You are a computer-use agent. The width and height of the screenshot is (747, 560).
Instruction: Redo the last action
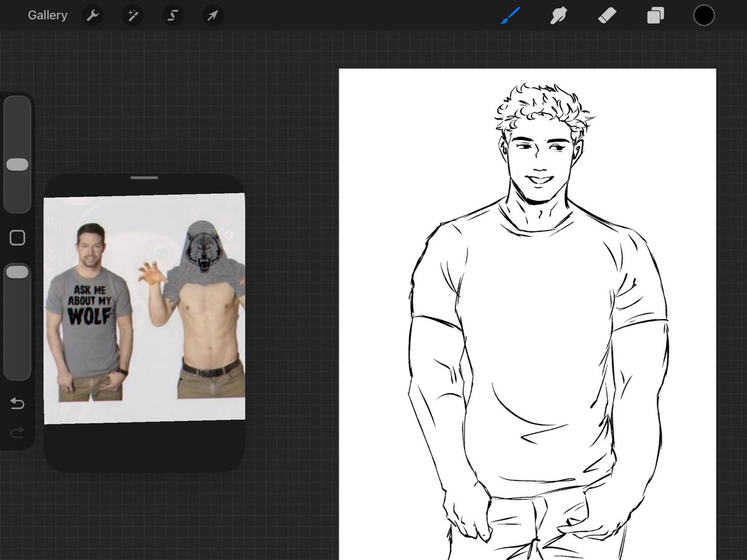(17, 432)
